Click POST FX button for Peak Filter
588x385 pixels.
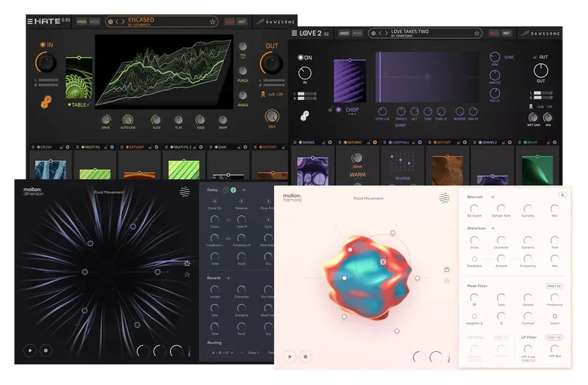click(554, 286)
